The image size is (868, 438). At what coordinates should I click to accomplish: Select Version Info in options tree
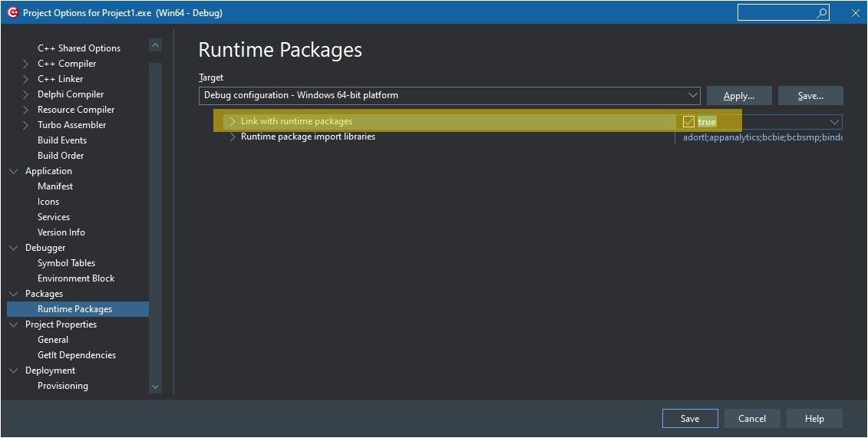[61, 232]
